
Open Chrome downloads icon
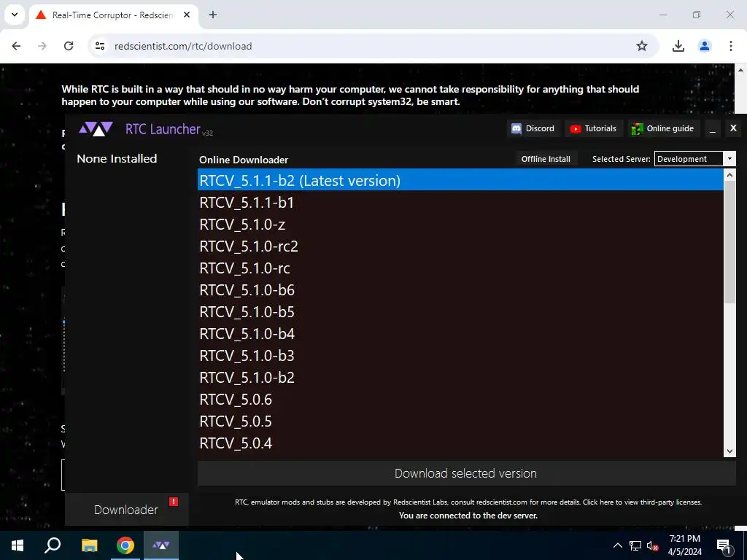coord(678,46)
